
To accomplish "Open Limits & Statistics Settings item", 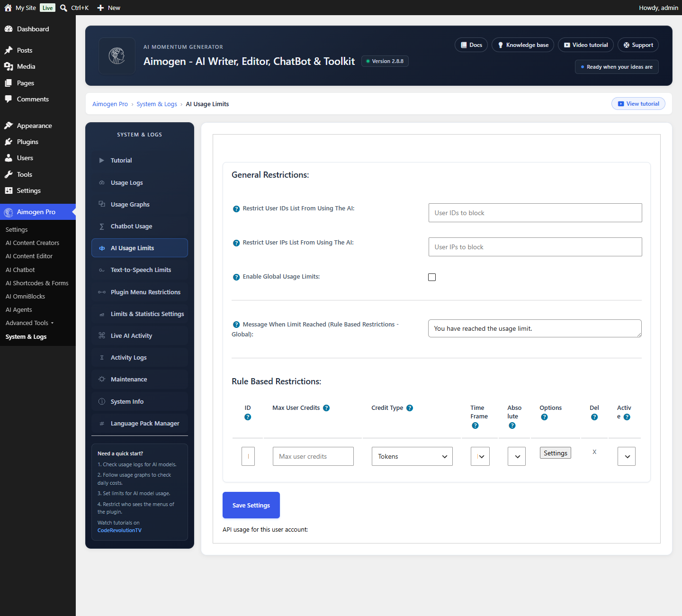I will coord(140,314).
